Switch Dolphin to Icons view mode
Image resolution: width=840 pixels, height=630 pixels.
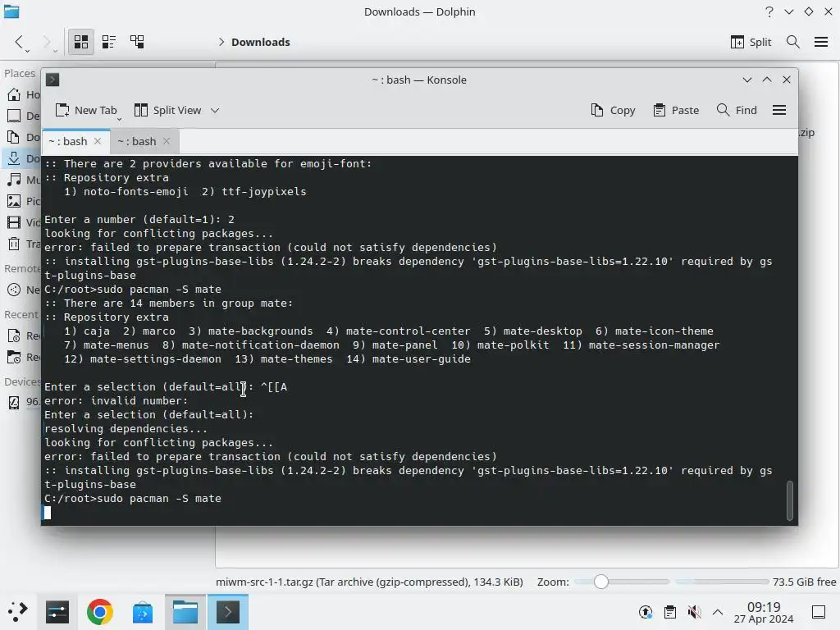81,42
